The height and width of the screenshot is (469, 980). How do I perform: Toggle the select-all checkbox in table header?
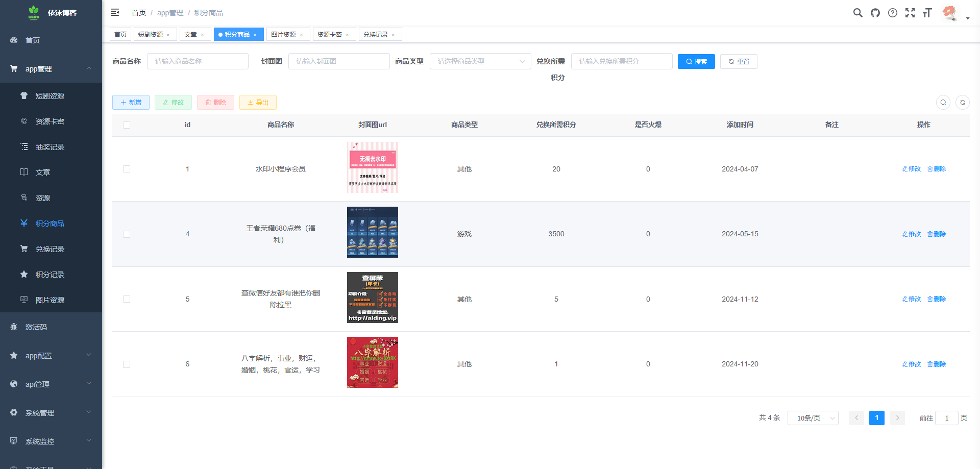click(x=127, y=125)
